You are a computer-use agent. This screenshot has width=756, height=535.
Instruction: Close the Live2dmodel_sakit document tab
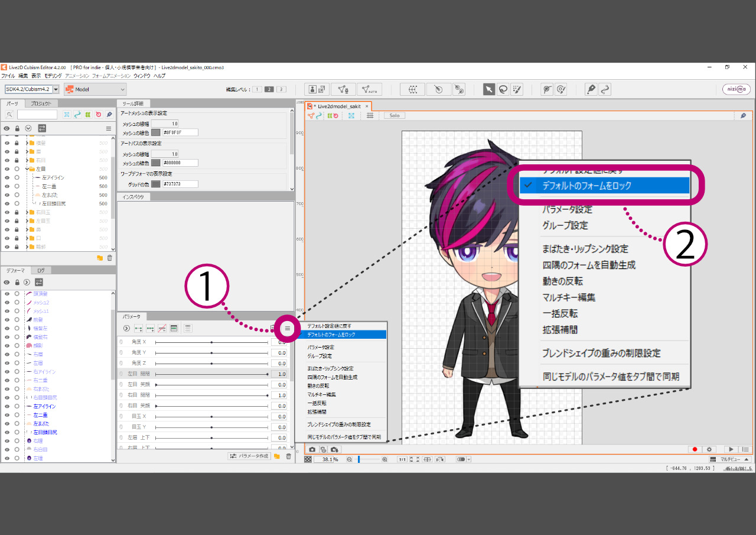pyautogui.click(x=367, y=106)
